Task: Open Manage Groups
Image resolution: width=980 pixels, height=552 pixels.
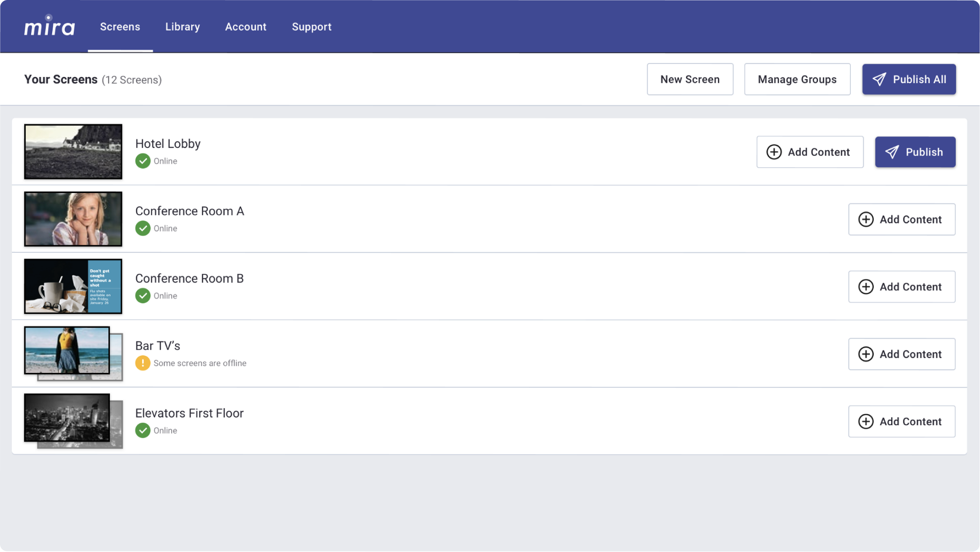Action: [797, 79]
